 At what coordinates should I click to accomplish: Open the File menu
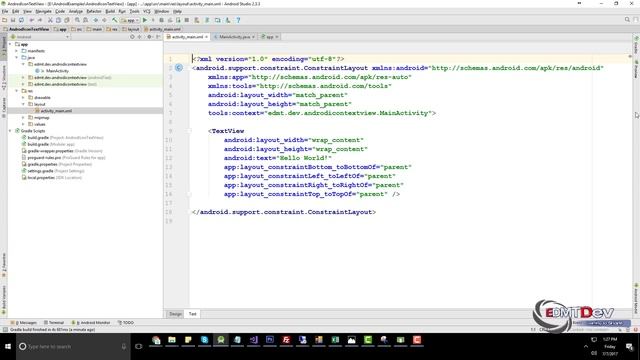(5, 11)
